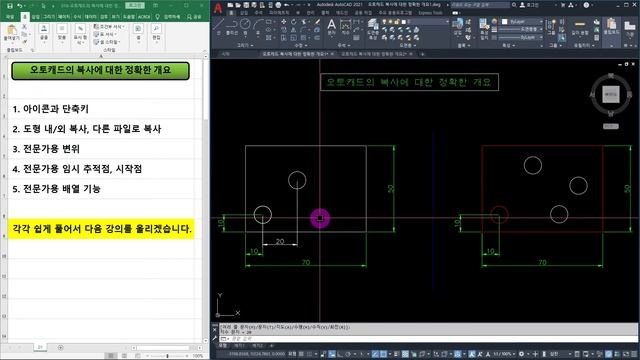Toggle the drawing grid display in the status bar
This screenshot has width=640, height=360.
(302, 354)
